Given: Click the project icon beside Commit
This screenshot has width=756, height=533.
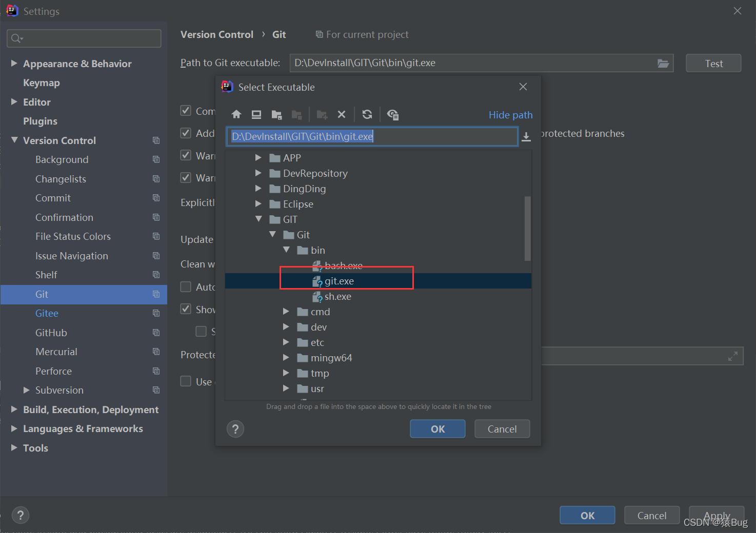Looking at the screenshot, I should pyautogui.click(x=156, y=198).
